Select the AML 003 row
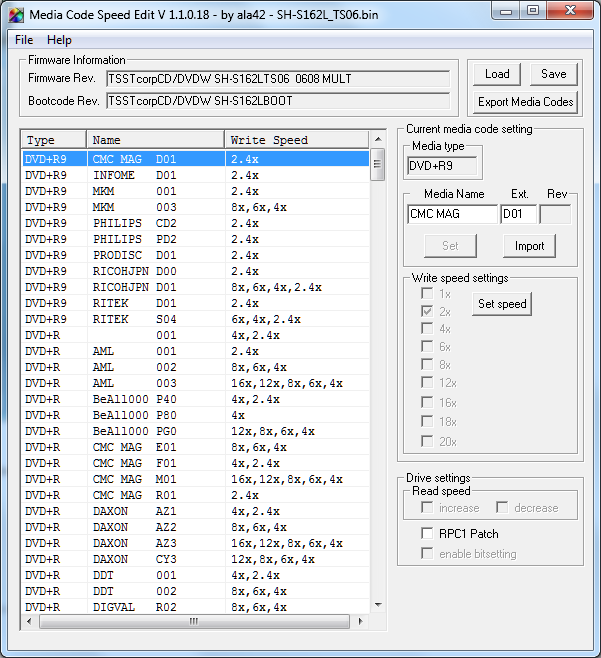601x658 pixels. pyautogui.click(x=196, y=383)
